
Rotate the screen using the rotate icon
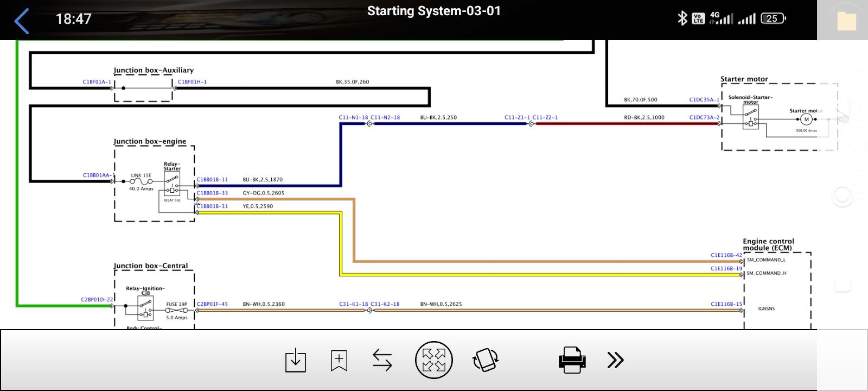[486, 360]
